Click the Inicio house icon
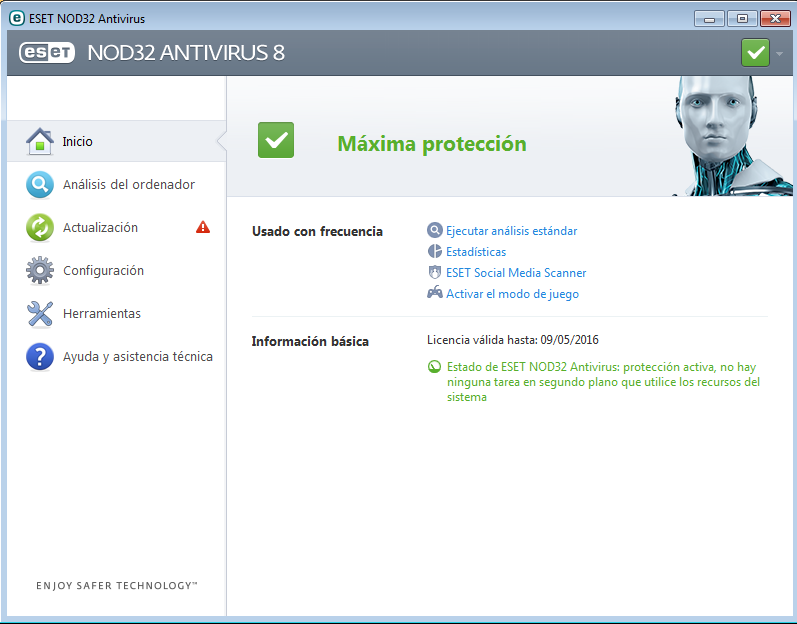Image resolution: width=797 pixels, height=624 pixels. (x=39, y=142)
